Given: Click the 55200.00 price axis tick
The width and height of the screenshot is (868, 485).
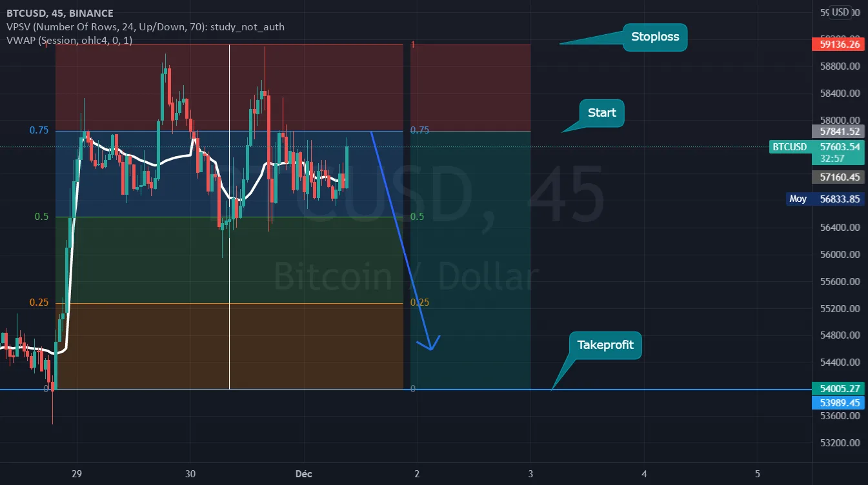Looking at the screenshot, I should click(840, 308).
